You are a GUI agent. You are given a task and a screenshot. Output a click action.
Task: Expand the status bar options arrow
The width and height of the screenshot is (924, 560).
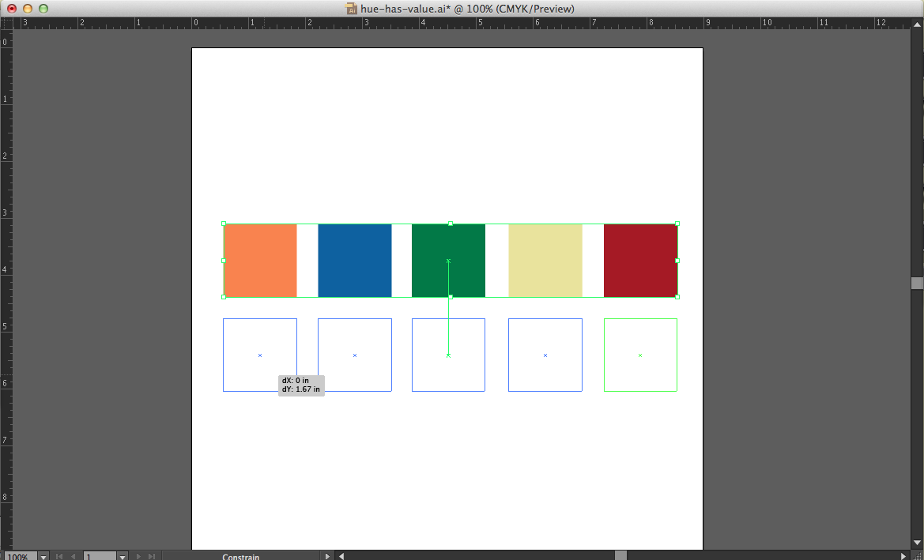click(328, 556)
